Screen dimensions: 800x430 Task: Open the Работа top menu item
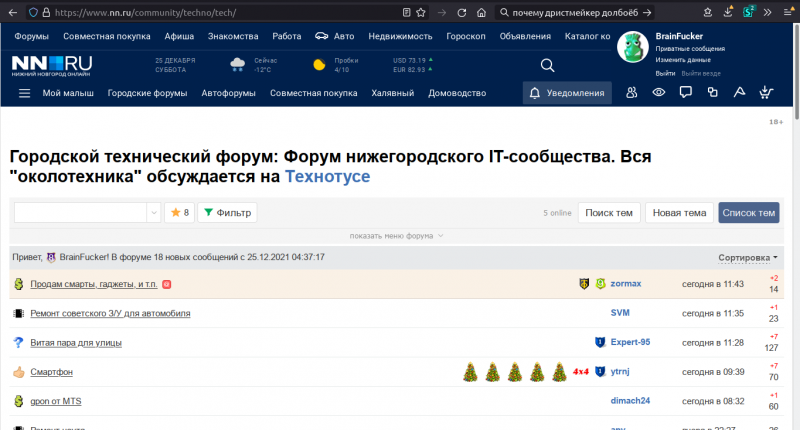coord(287,36)
